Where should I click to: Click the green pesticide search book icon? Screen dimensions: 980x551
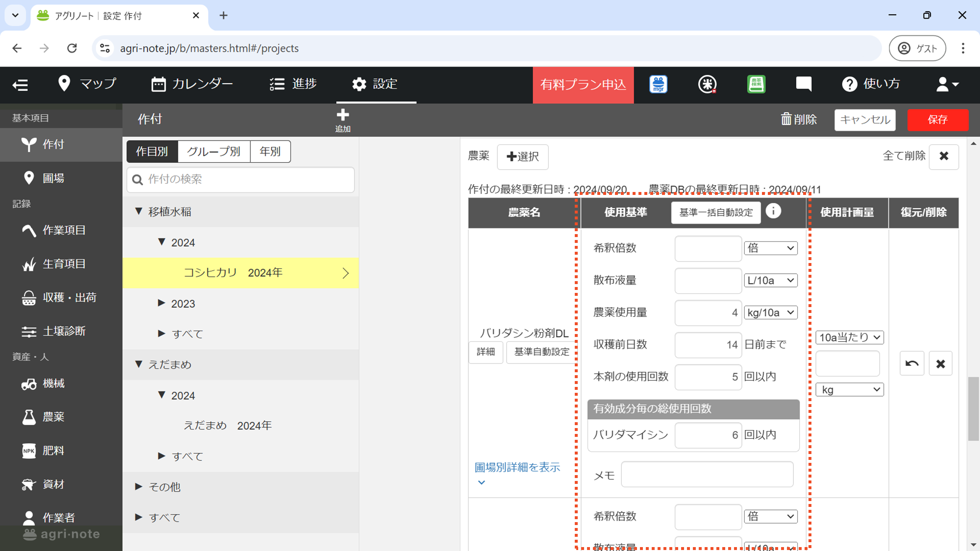(756, 84)
